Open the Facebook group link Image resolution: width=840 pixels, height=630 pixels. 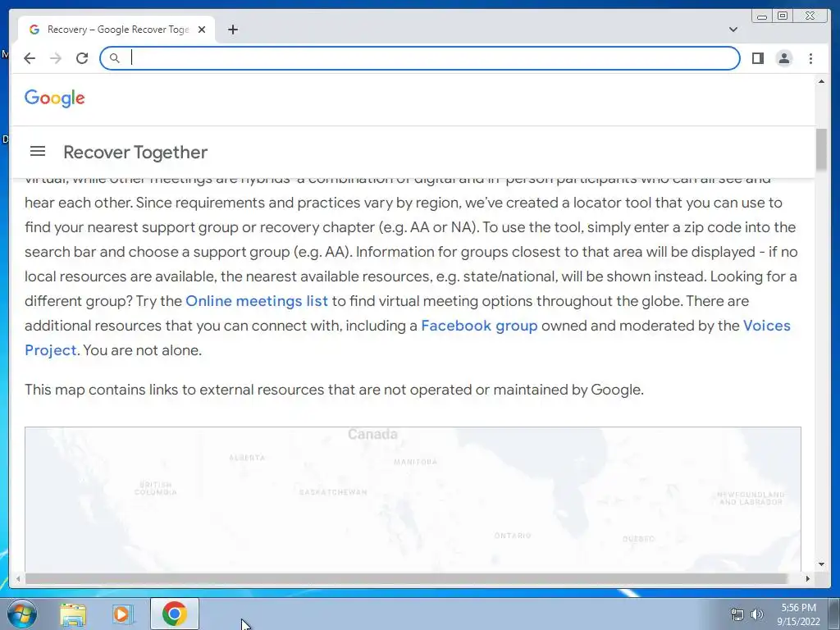[x=479, y=326]
